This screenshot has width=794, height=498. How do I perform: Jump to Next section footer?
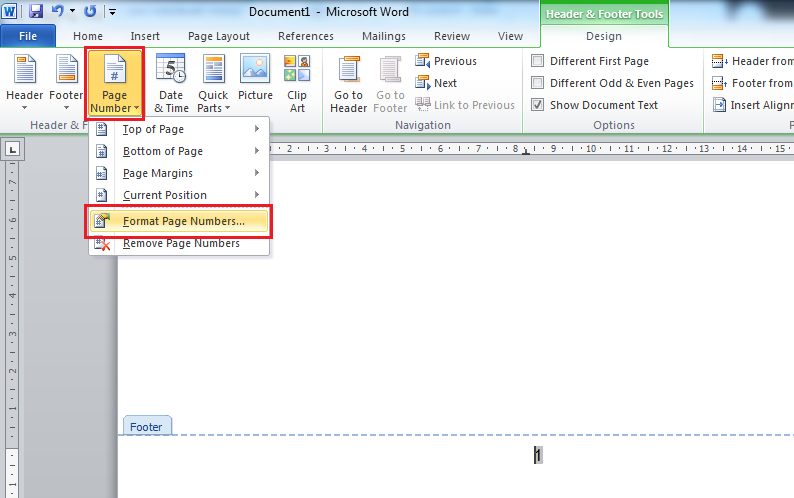[x=436, y=83]
